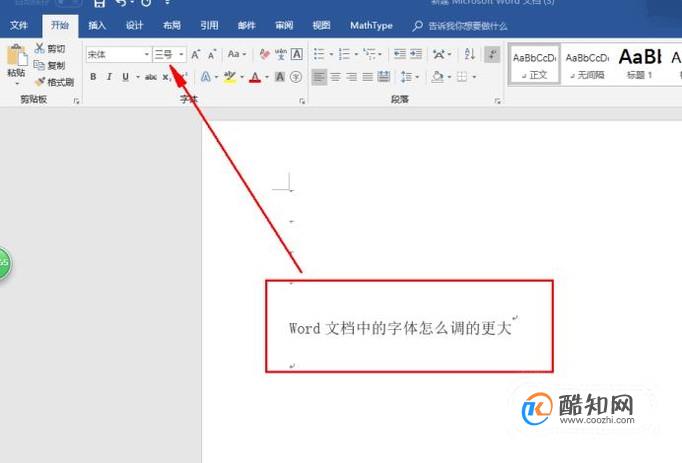Toggle distributed alignment button
The image size is (682, 463).
coord(384,77)
